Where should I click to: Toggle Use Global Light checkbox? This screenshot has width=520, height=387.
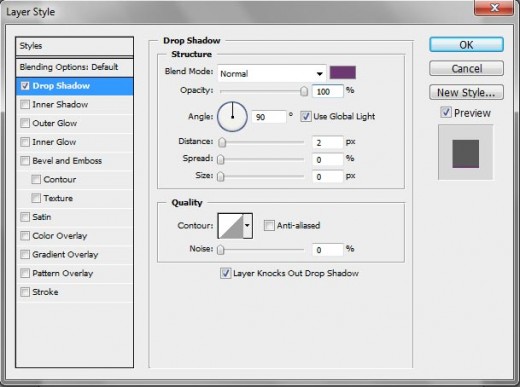[x=306, y=116]
